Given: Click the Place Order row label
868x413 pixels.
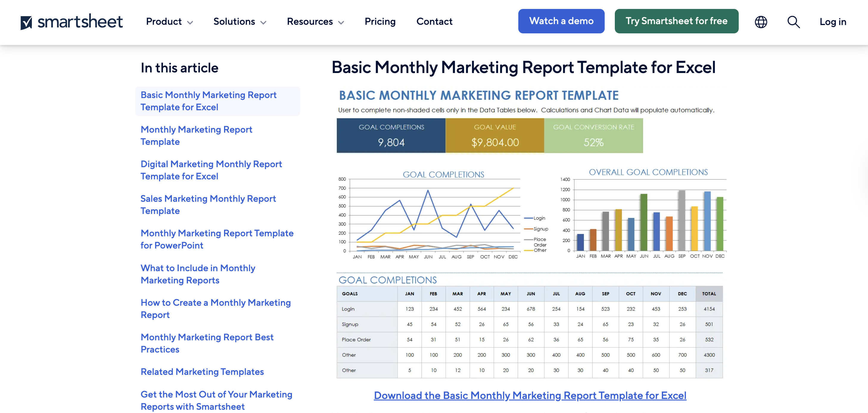Looking at the screenshot, I should click(356, 340).
